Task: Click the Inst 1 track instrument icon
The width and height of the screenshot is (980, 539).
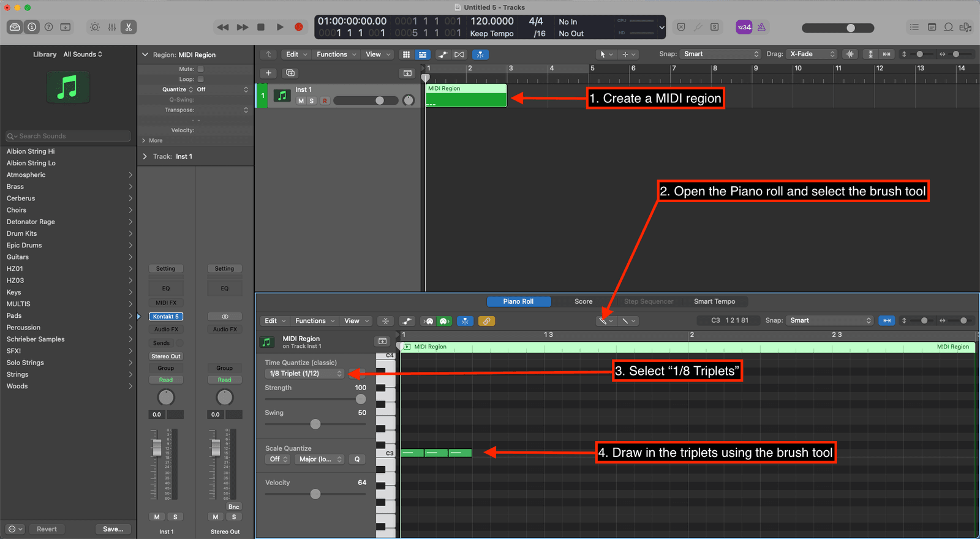Action: [282, 96]
